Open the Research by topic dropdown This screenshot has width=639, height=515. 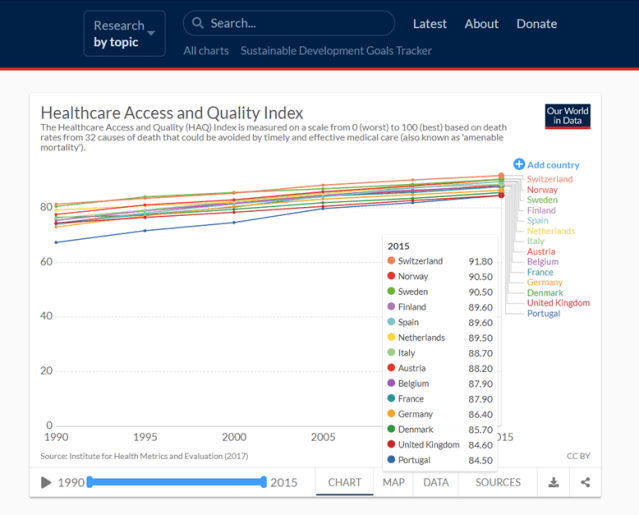point(125,34)
